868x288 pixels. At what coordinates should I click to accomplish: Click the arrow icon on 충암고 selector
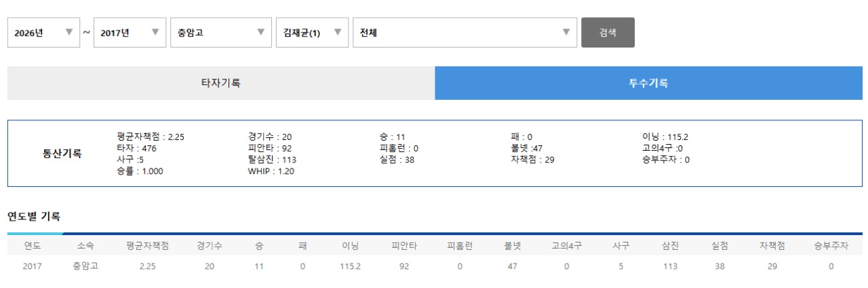tap(260, 32)
